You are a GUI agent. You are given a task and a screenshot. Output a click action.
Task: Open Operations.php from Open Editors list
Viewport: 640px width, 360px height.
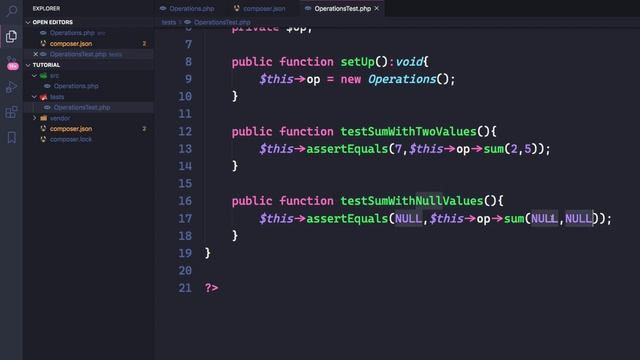tap(72, 33)
